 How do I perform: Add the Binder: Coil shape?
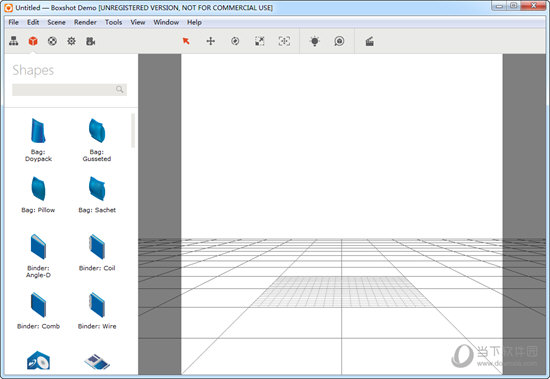coord(97,253)
